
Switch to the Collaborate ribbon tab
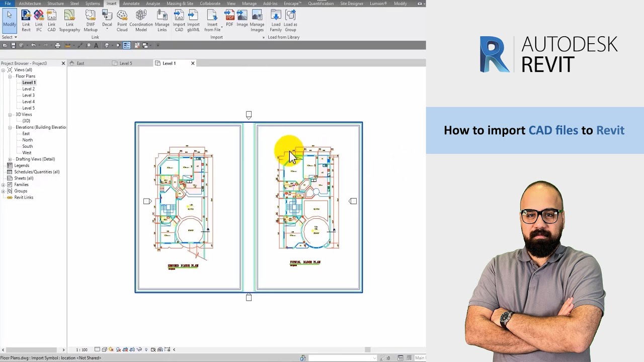(x=210, y=4)
